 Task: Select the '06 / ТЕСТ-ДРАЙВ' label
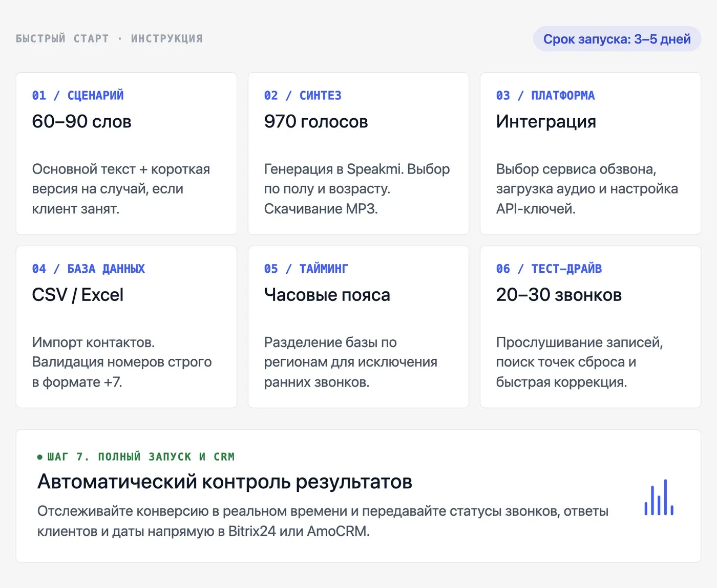coord(549,269)
